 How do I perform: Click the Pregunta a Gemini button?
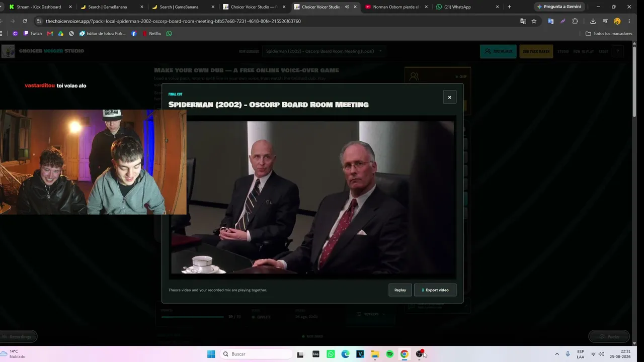[x=558, y=7]
